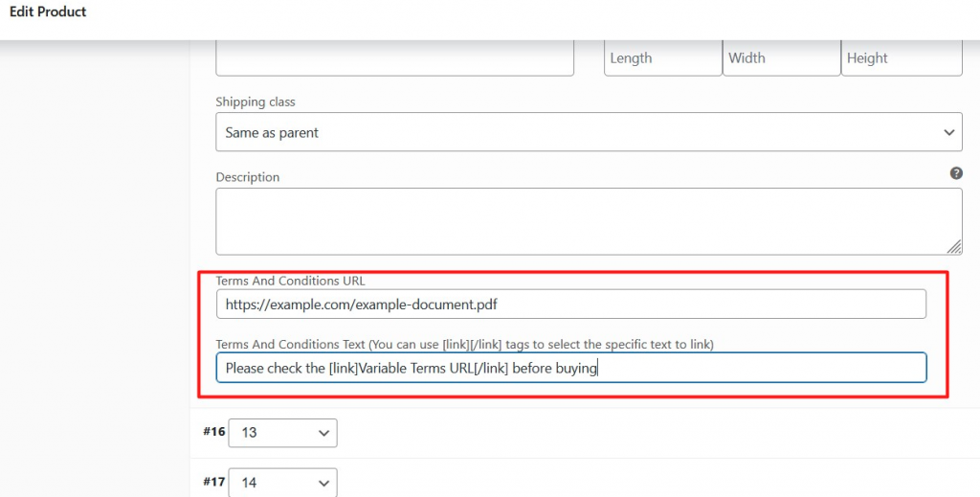Click the 'Description' label
The width and height of the screenshot is (980, 497).
(x=248, y=177)
